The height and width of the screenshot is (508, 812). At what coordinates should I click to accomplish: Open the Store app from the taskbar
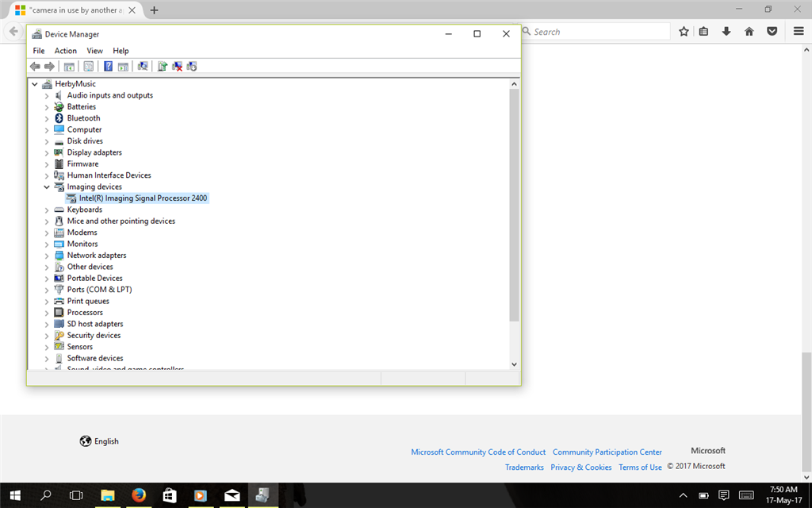click(170, 495)
